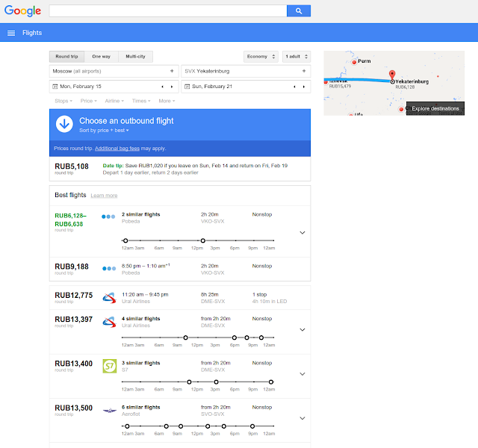478x448 pixels.
Task: Click Explore destinations on the map
Action: (435, 108)
